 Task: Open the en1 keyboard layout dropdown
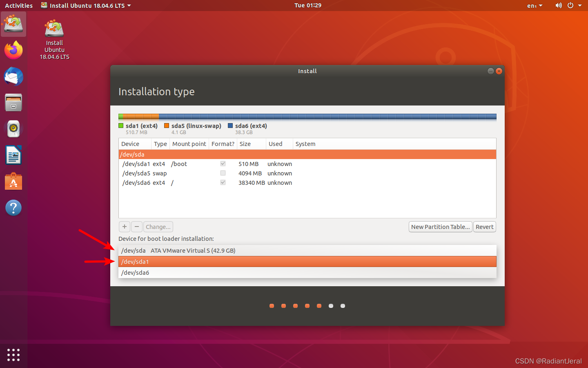coord(535,5)
